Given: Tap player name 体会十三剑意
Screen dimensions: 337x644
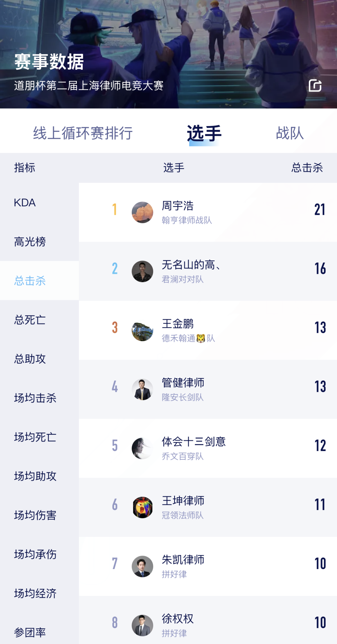Looking at the screenshot, I should coord(193,441).
